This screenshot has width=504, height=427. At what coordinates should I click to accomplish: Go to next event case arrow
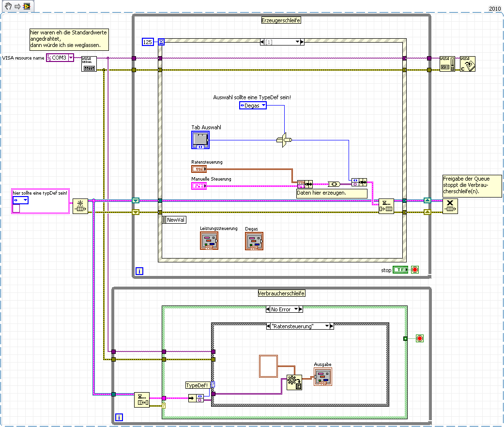pos(302,42)
